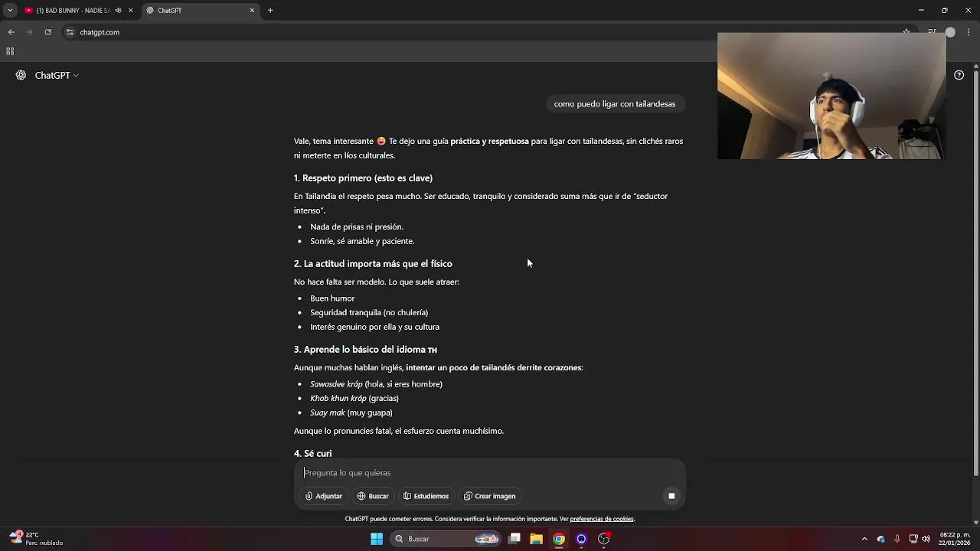
Task: Click the OneDrive cloud tray icon
Action: click(880, 539)
